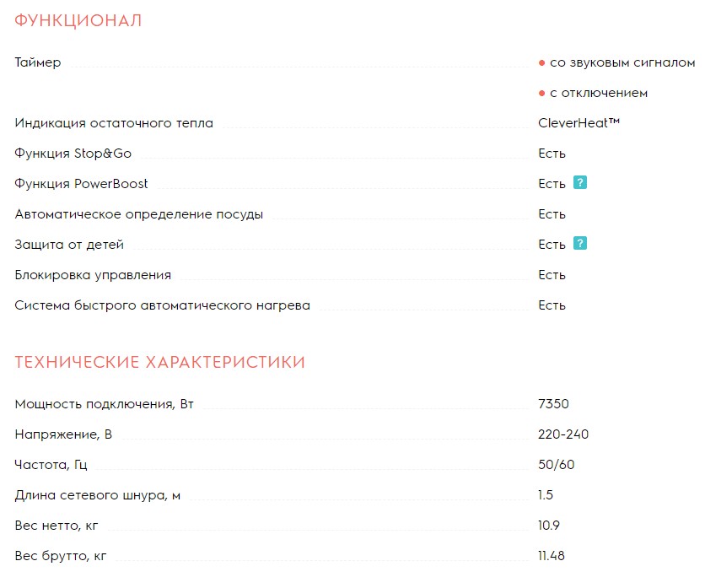Open the help tooltip for Защита от детей
Viewport: 705px width, 588px height.
click(579, 244)
